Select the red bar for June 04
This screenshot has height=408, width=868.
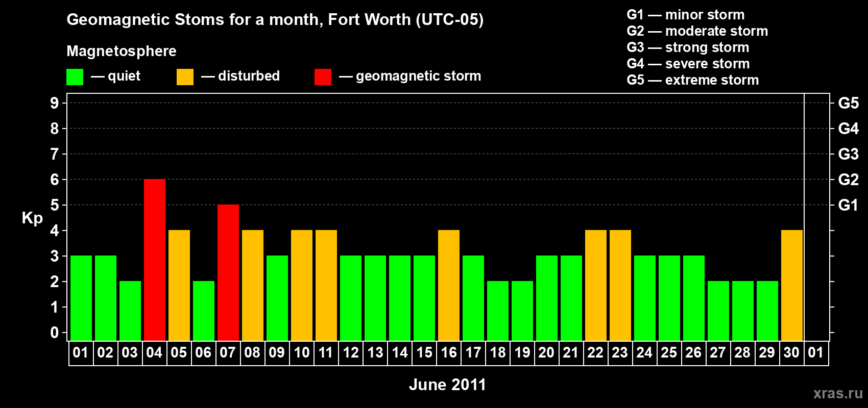155,260
